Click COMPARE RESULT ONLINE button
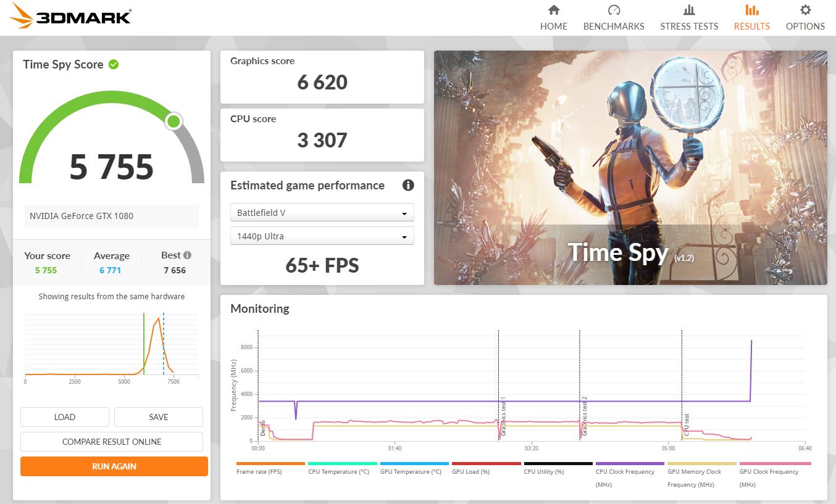The height and width of the screenshot is (504, 836). (x=112, y=442)
